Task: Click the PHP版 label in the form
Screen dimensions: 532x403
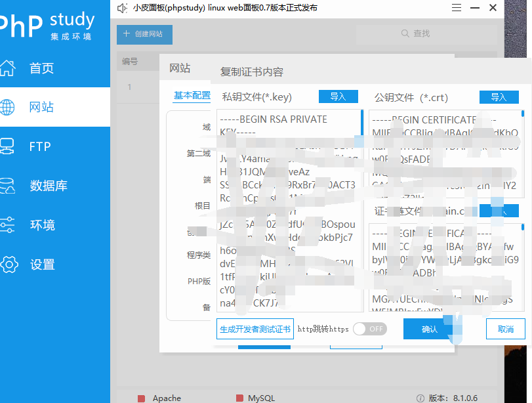Action: click(199, 281)
